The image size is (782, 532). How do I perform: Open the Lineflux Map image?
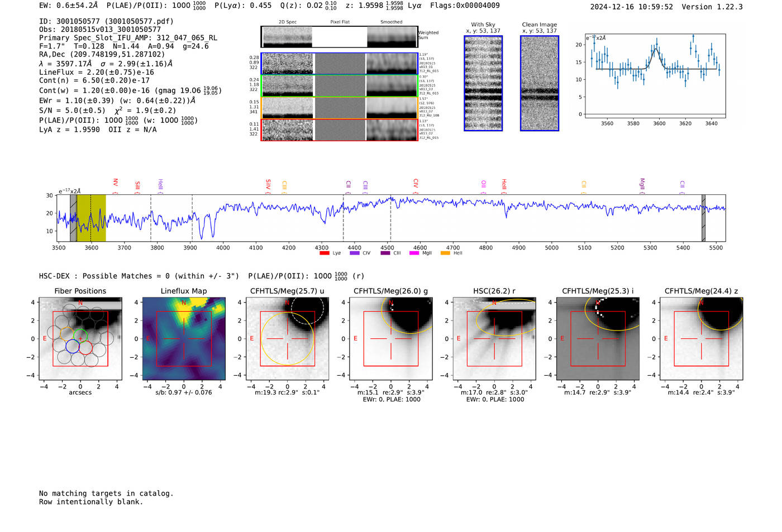(184, 338)
